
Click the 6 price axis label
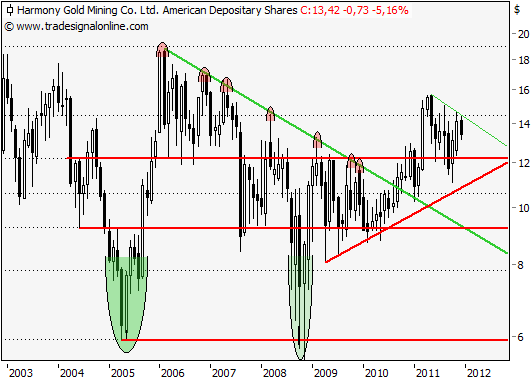520,337
